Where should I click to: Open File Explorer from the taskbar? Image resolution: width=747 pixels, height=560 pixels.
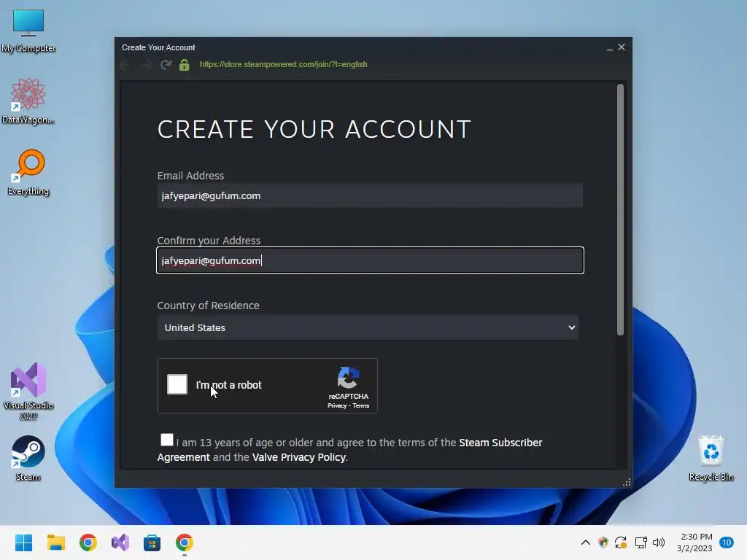coord(55,542)
